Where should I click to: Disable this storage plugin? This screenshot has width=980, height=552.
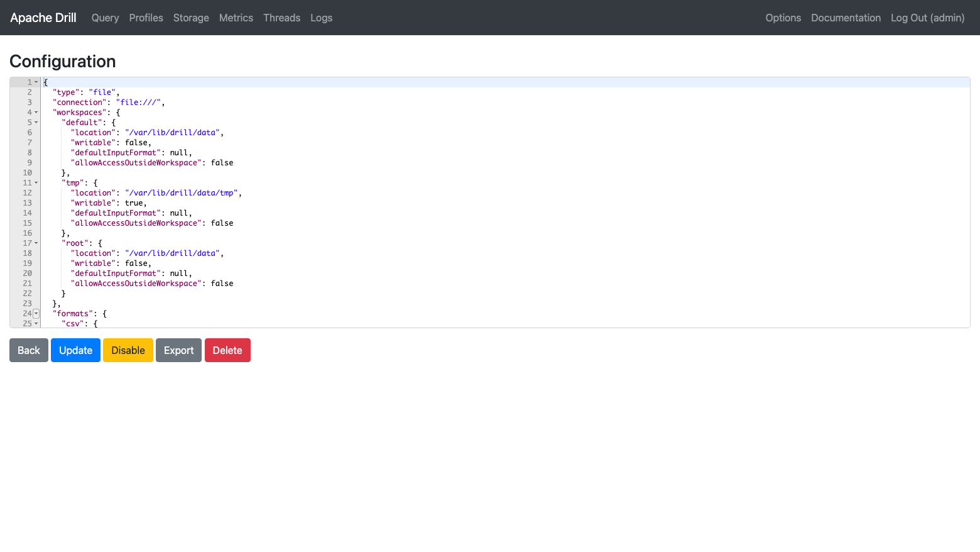point(128,350)
